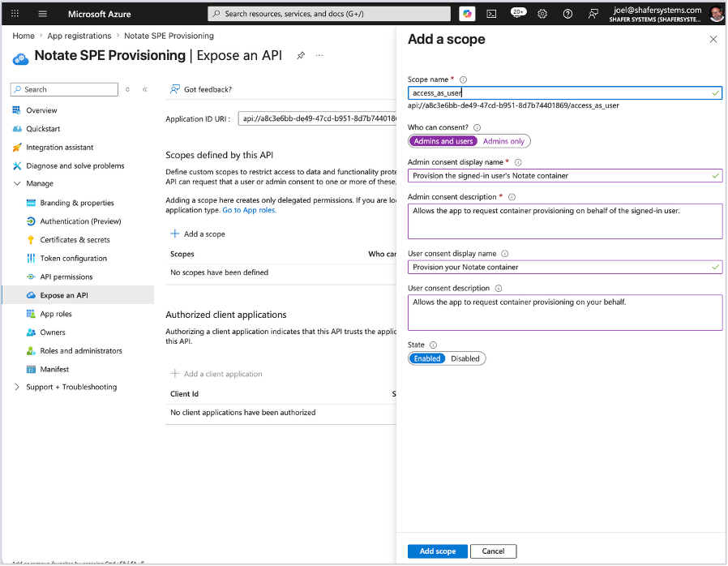Open portal settings gear icon
The width and height of the screenshot is (728, 566).
542,14
